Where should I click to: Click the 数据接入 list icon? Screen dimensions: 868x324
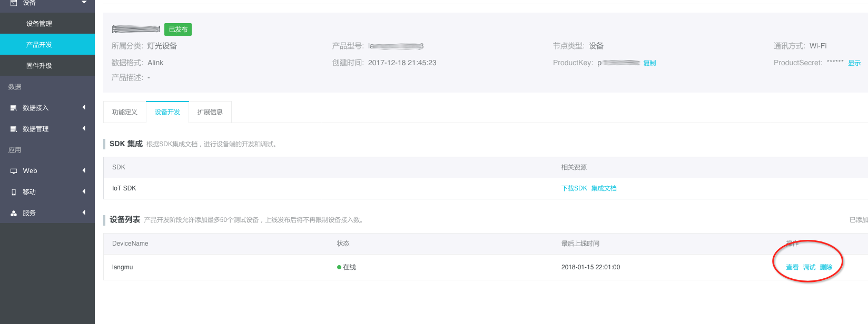click(x=14, y=108)
